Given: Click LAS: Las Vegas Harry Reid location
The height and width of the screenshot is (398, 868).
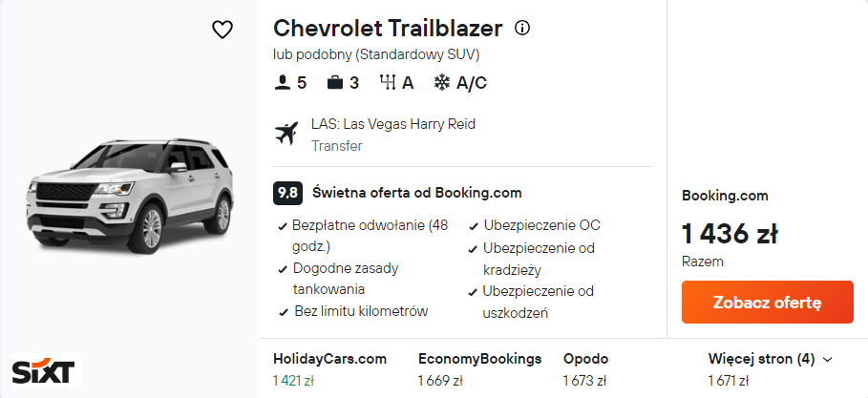Looking at the screenshot, I should click(x=392, y=124).
